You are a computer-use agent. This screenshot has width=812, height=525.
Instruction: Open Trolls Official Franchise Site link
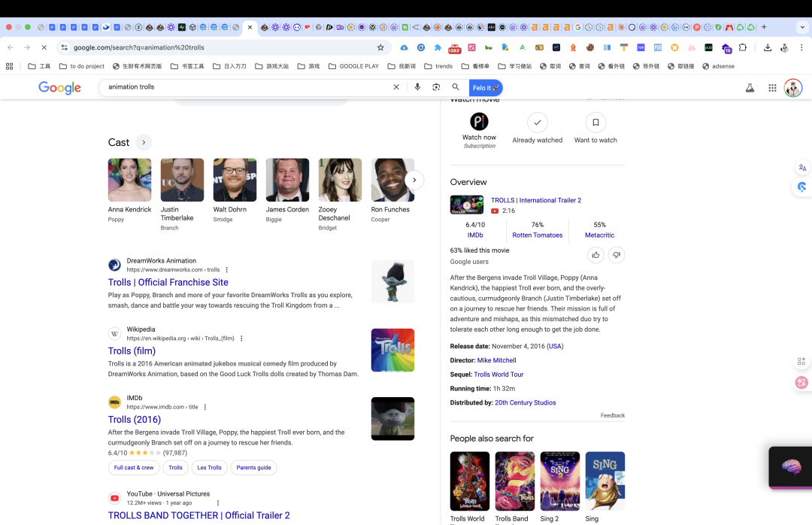[x=168, y=283]
